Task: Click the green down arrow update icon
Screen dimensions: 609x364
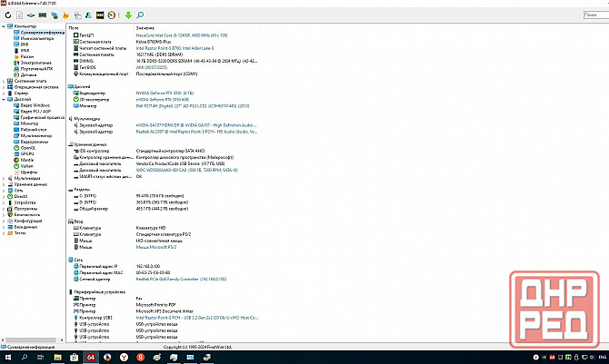Action: coord(128,15)
